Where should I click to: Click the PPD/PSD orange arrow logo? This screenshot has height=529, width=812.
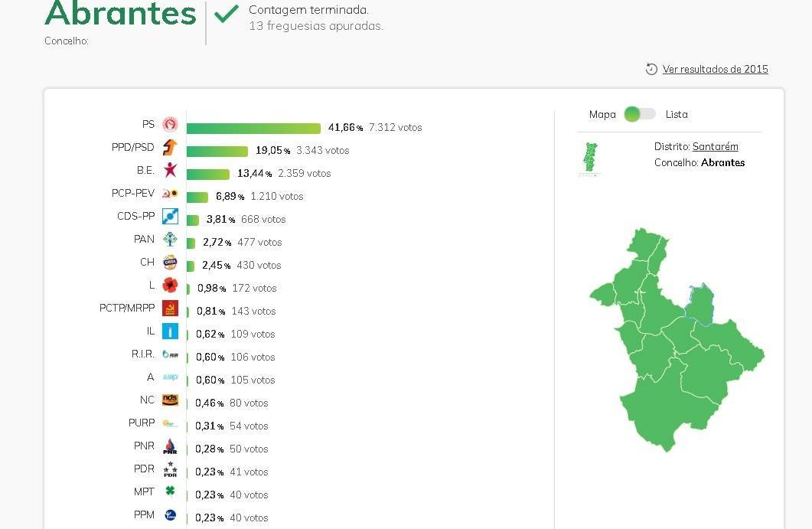(170, 148)
